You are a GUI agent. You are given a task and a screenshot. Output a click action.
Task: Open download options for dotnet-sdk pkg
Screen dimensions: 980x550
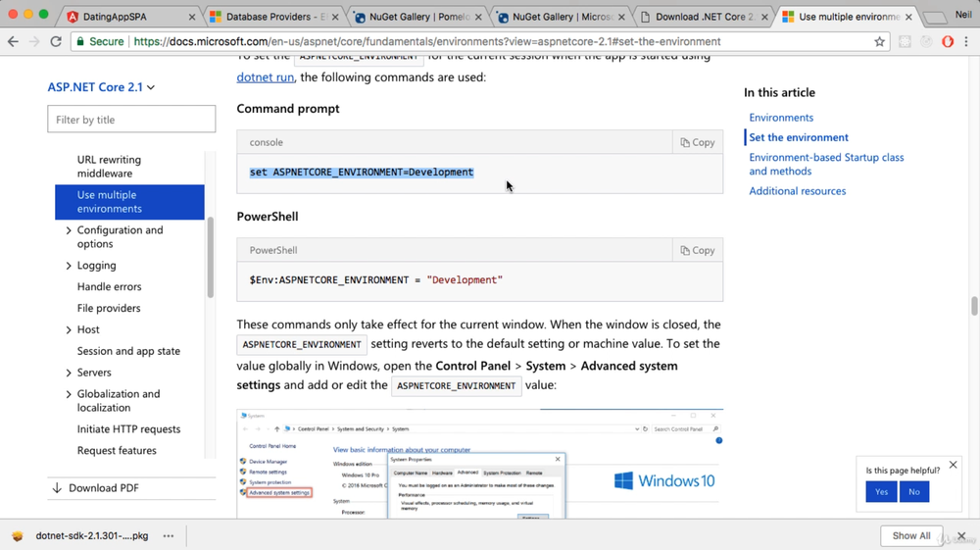pyautogui.click(x=169, y=535)
